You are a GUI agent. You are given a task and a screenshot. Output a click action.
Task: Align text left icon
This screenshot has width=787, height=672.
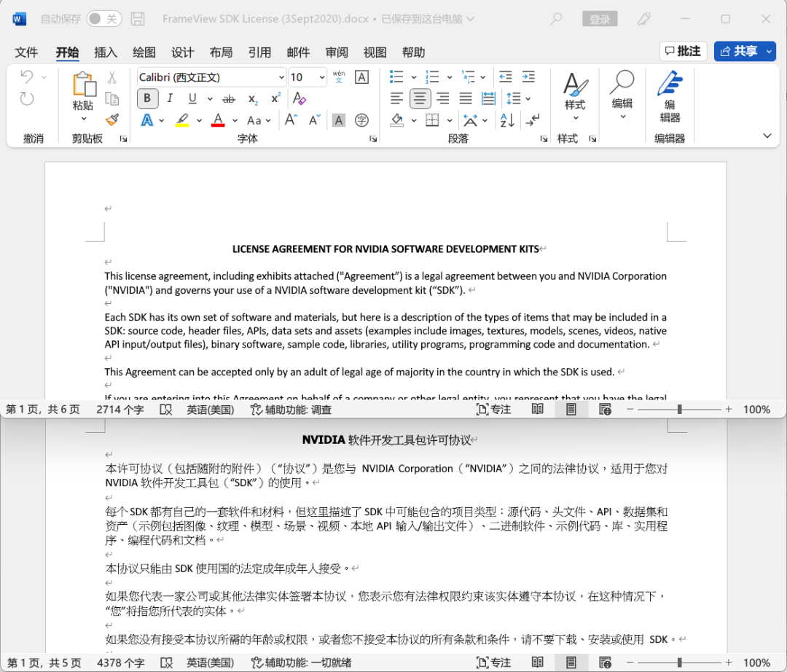click(396, 98)
